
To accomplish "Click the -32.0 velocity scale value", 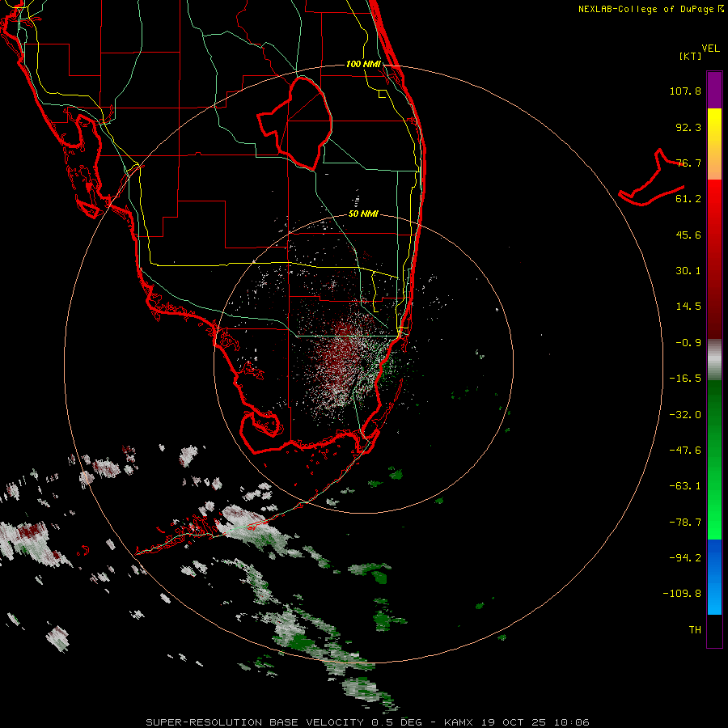I will click(685, 415).
